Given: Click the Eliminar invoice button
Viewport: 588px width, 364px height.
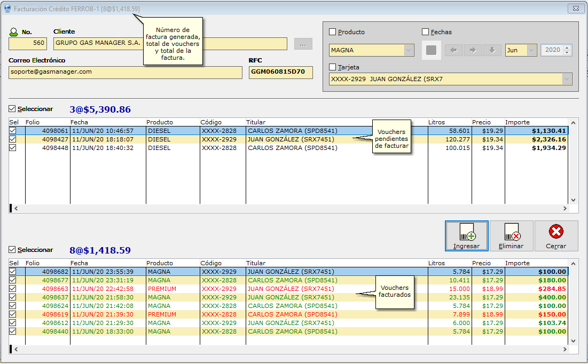Looking at the screenshot, I should 511,235.
